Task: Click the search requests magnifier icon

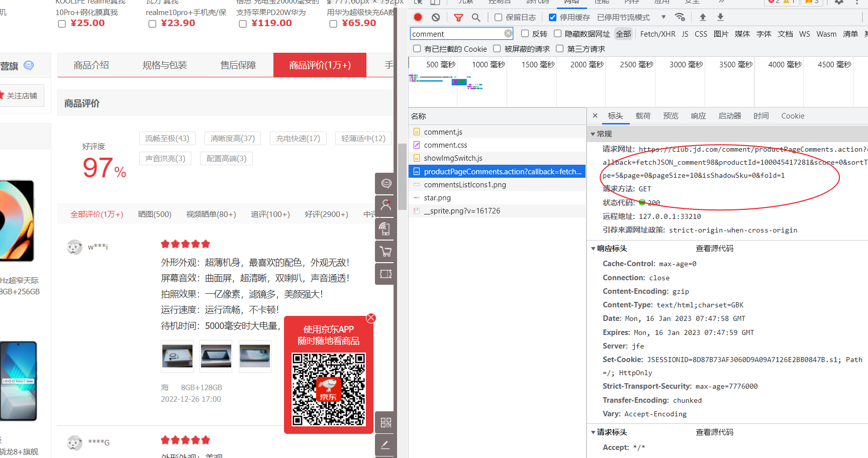Action: click(475, 17)
